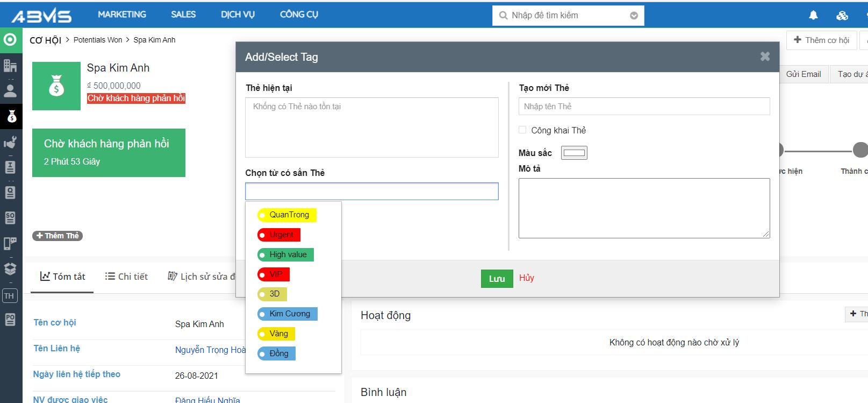Open the SO sales order sidebar icon
868x403 pixels.
point(10,218)
